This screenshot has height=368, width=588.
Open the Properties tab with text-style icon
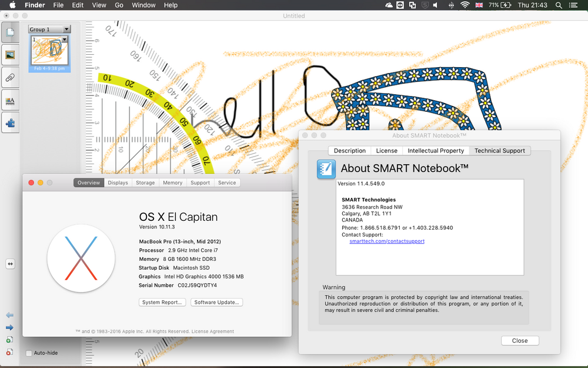click(x=10, y=100)
